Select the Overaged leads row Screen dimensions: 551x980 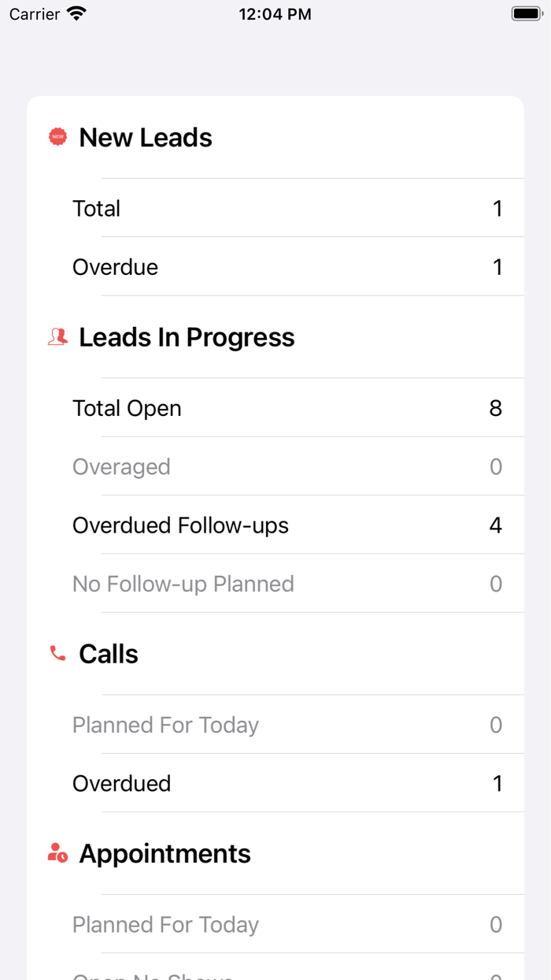[287, 466]
